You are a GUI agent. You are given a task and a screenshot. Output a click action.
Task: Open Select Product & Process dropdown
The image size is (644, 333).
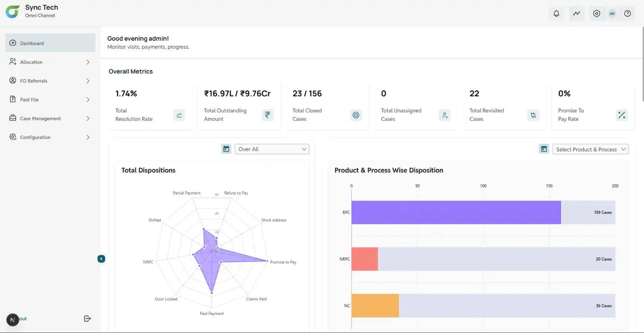pos(590,149)
